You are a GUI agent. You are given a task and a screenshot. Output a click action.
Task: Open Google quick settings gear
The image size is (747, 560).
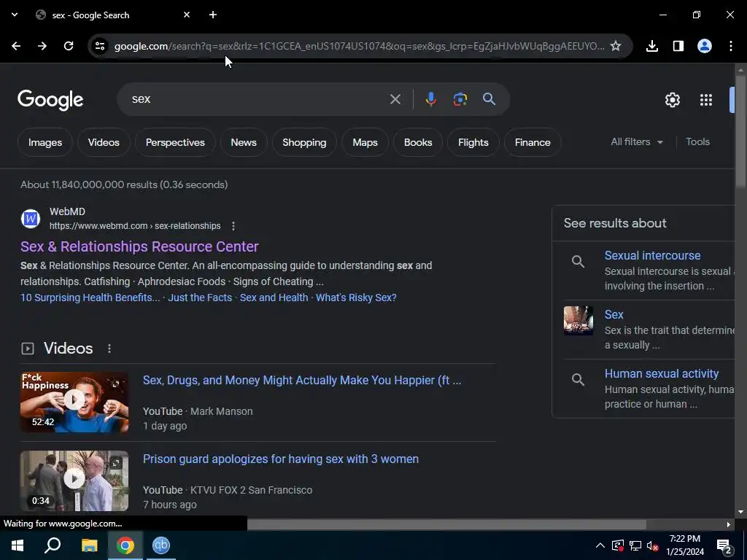point(672,99)
